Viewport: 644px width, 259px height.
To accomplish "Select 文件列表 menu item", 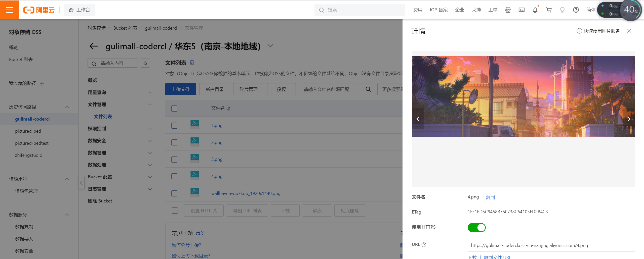I will (103, 117).
